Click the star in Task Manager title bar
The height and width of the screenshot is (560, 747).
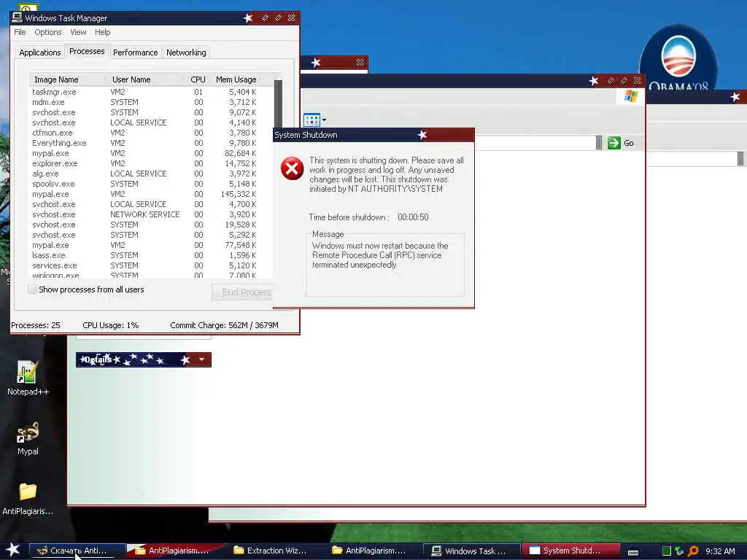pyautogui.click(x=248, y=18)
